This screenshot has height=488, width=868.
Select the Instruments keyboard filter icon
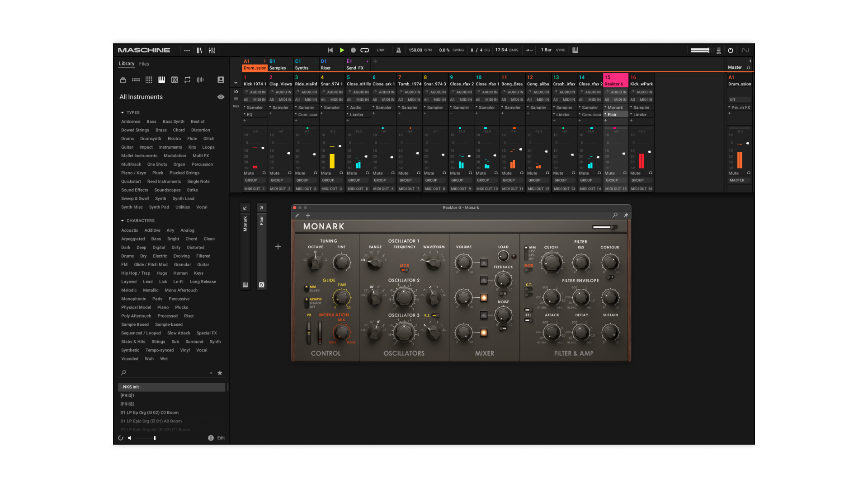tap(161, 80)
